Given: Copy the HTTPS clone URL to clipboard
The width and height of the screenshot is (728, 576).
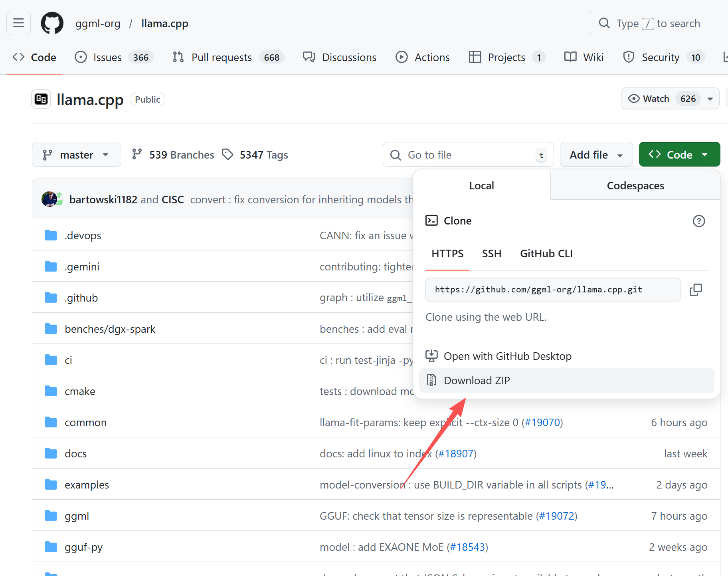Looking at the screenshot, I should pos(696,290).
